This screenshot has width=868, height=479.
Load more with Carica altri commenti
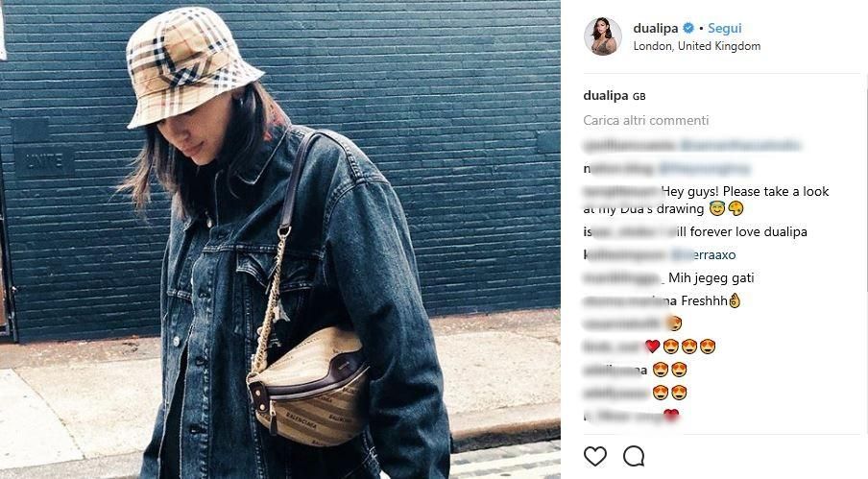645,120
